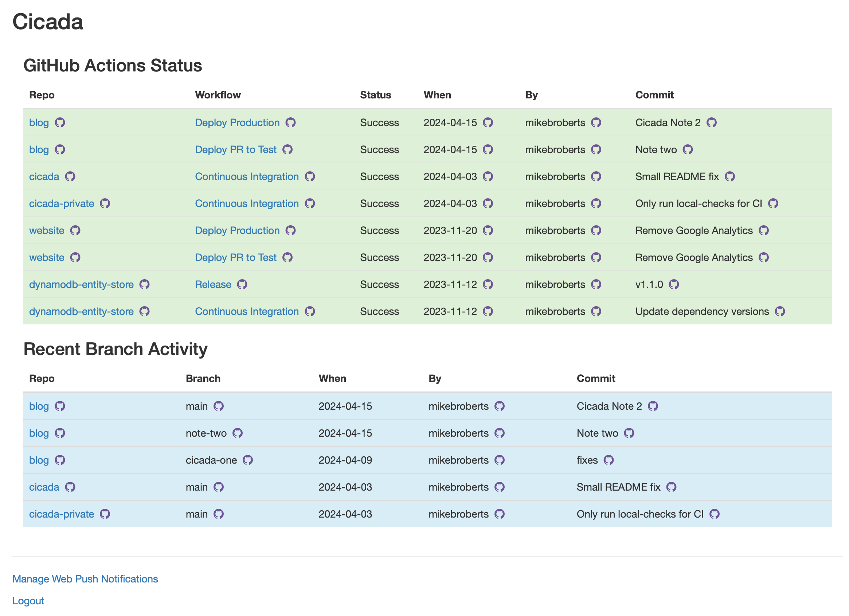Viewport: 849px width, 616px height.
Task: Open GitHub icon after Remove Google Analytics in Deploy PR to Test row
Action: pyautogui.click(x=764, y=257)
